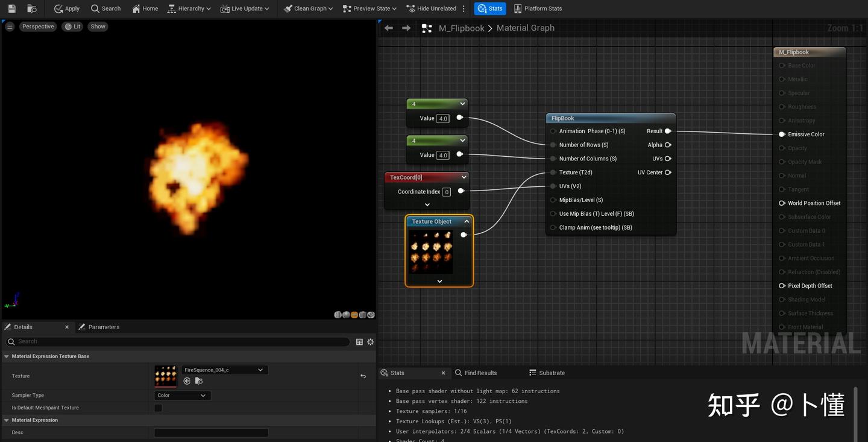Click the Save icon in the toolbar
This screenshot has height=442, width=868.
[11, 8]
